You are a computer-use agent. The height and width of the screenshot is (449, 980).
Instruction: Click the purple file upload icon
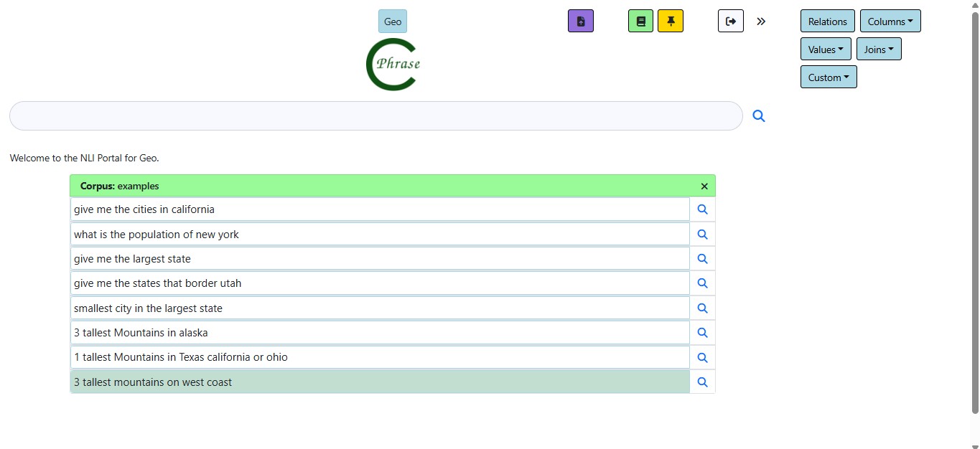[x=580, y=22]
